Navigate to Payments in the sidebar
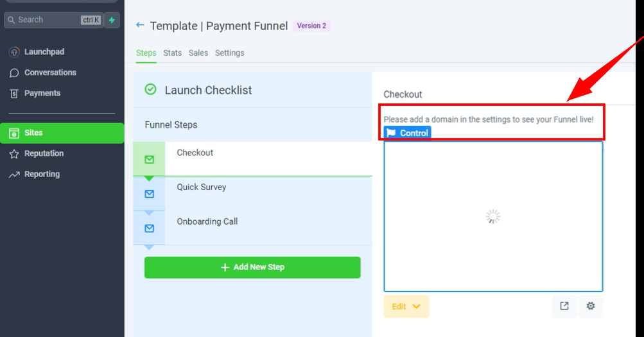Viewport: 644px width, 337px height. pyautogui.click(x=42, y=93)
